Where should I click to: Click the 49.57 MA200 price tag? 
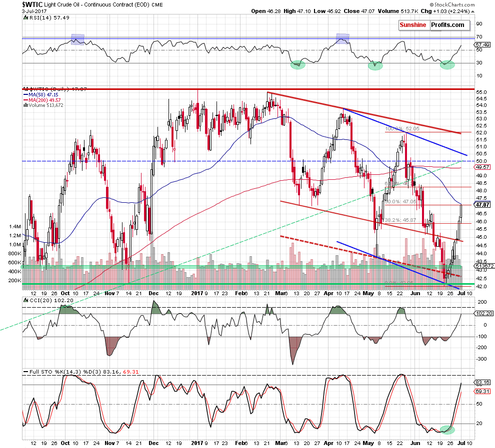tap(482, 167)
